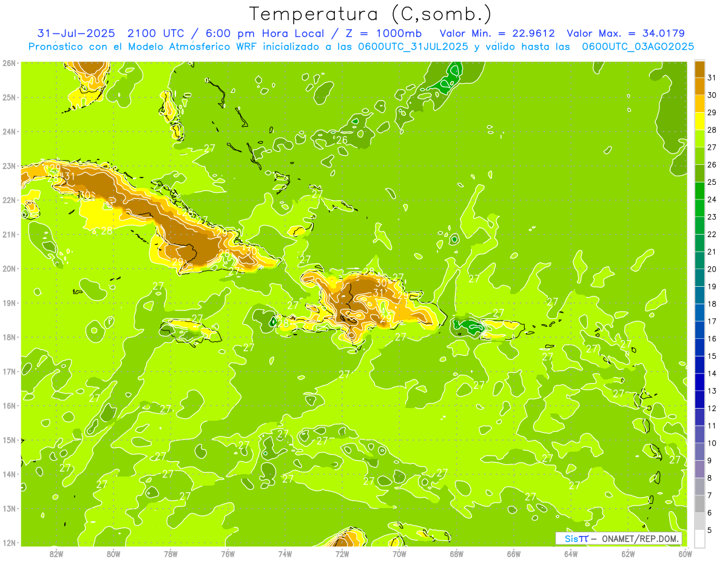The width and height of the screenshot is (728, 562).
Task: Click the color bar legend value "14"
Action: point(712,373)
